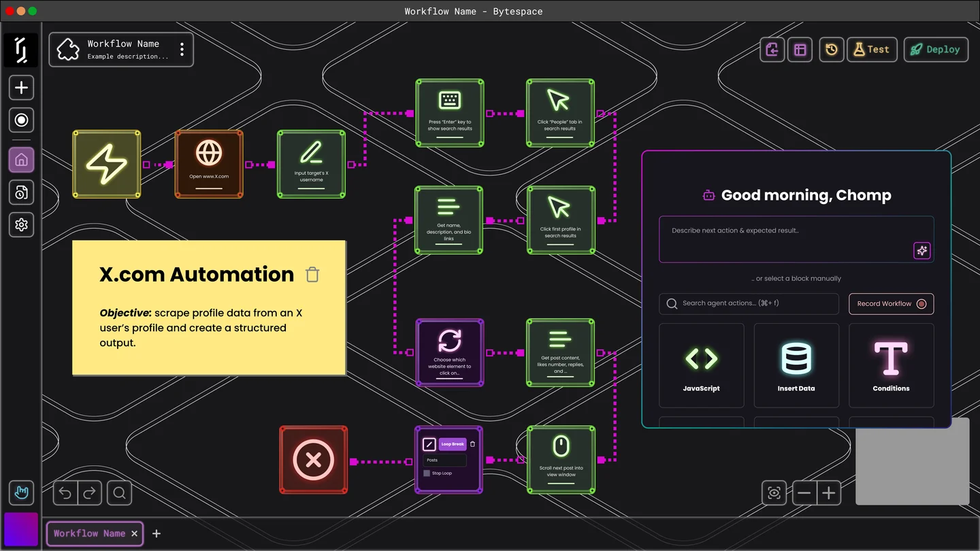Click the fit-to-view focus icon
This screenshot has height=551, width=980.
(x=774, y=493)
